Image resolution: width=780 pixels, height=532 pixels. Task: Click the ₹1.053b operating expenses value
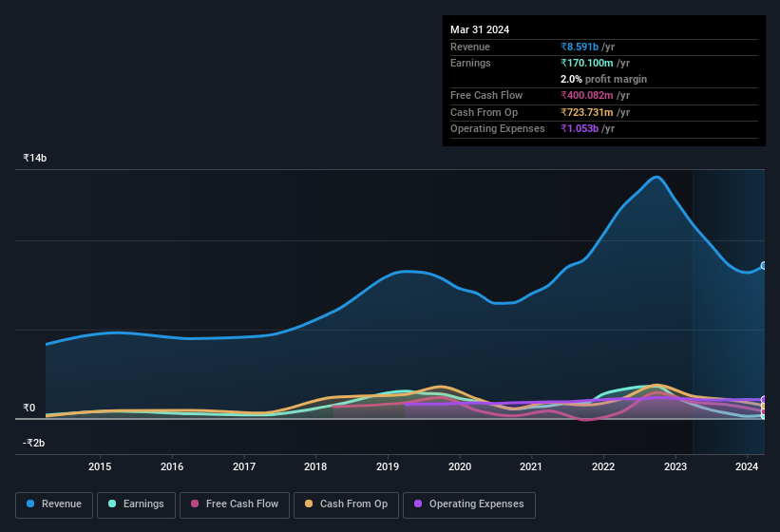(x=580, y=128)
